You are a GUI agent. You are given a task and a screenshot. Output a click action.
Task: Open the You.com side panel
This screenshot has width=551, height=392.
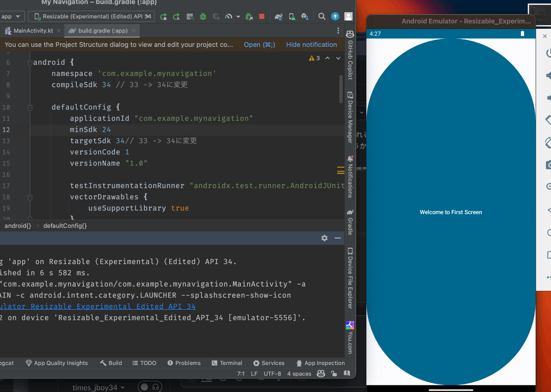pos(350,338)
